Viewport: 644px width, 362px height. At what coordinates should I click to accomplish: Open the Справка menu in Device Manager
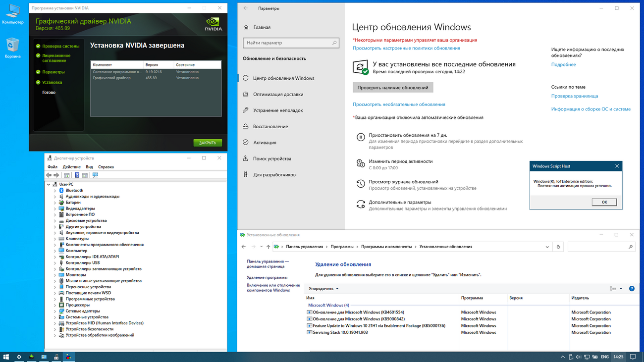click(106, 167)
